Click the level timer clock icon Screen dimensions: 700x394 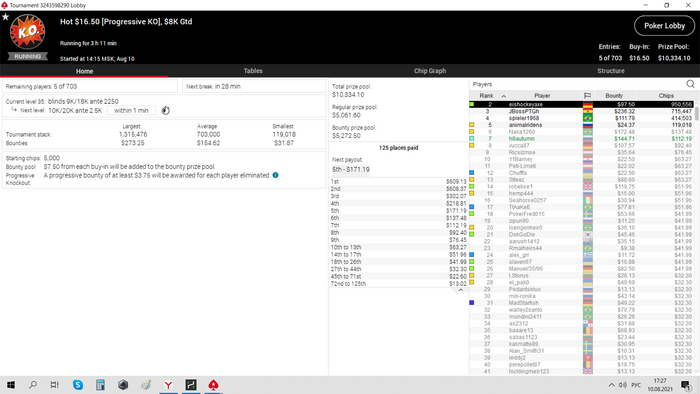166,110
